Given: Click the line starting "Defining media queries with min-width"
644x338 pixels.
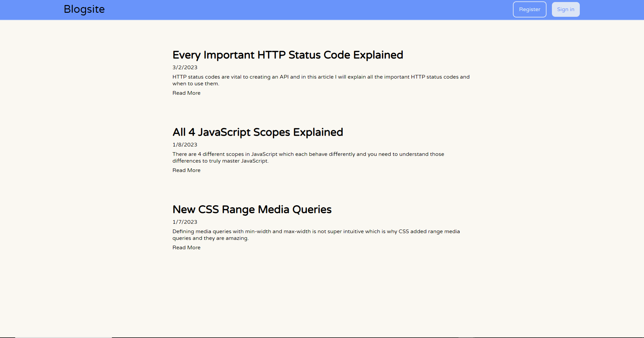Looking at the screenshot, I should coord(316,231).
